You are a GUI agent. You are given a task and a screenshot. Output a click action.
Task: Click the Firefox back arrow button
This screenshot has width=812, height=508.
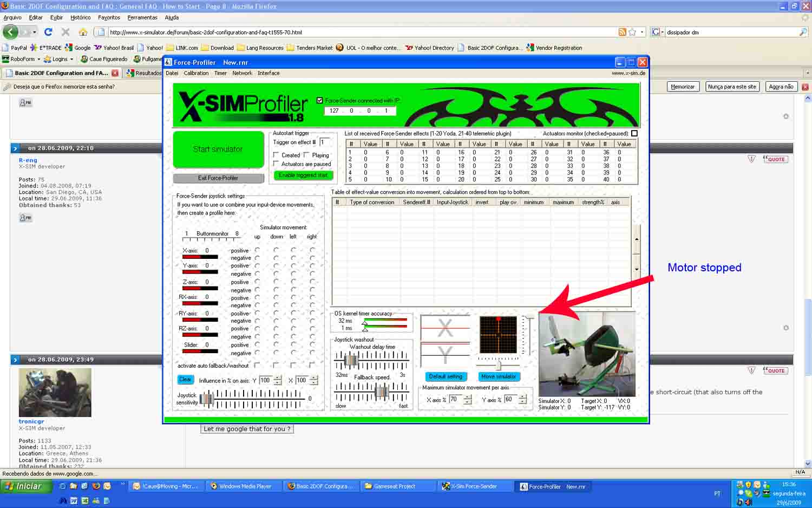[10, 32]
